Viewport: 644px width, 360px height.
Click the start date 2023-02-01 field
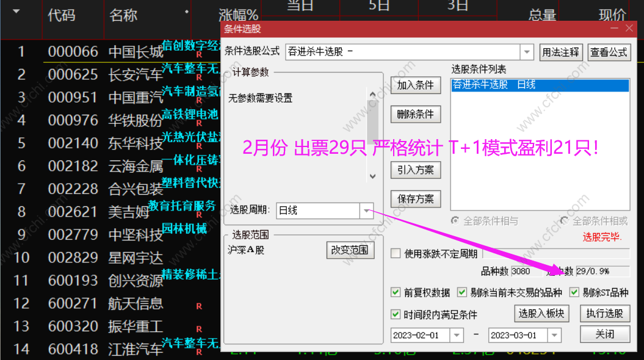421,336
